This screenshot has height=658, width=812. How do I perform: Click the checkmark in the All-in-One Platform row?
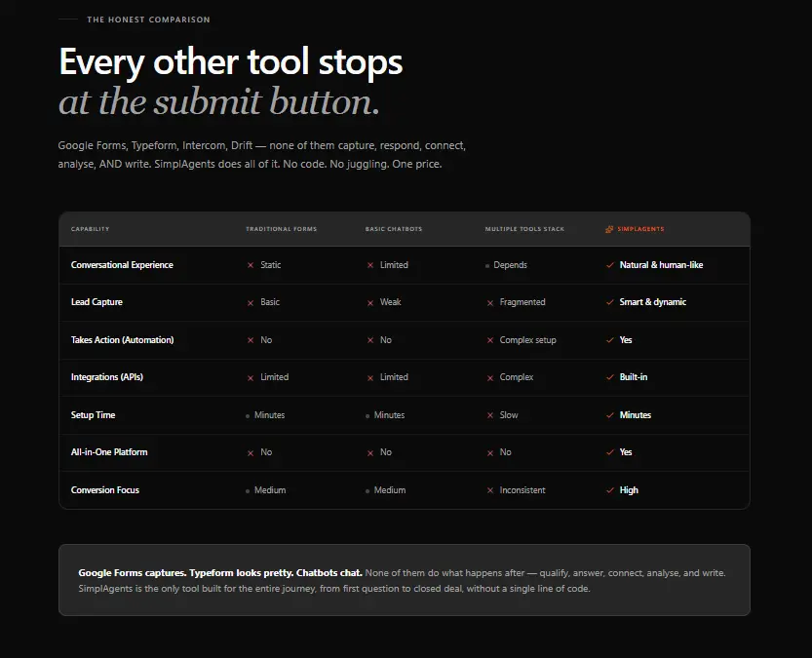[610, 452]
